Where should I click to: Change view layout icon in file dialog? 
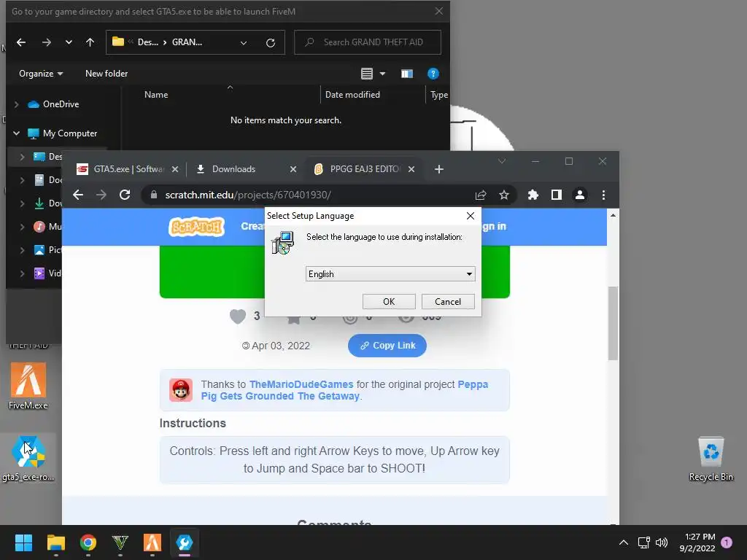coord(366,74)
